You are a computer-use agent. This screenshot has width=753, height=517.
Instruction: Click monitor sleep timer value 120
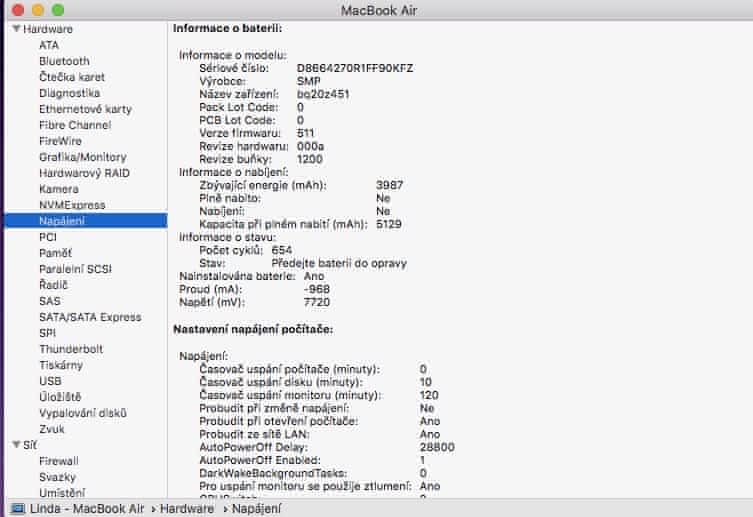[x=429, y=395]
